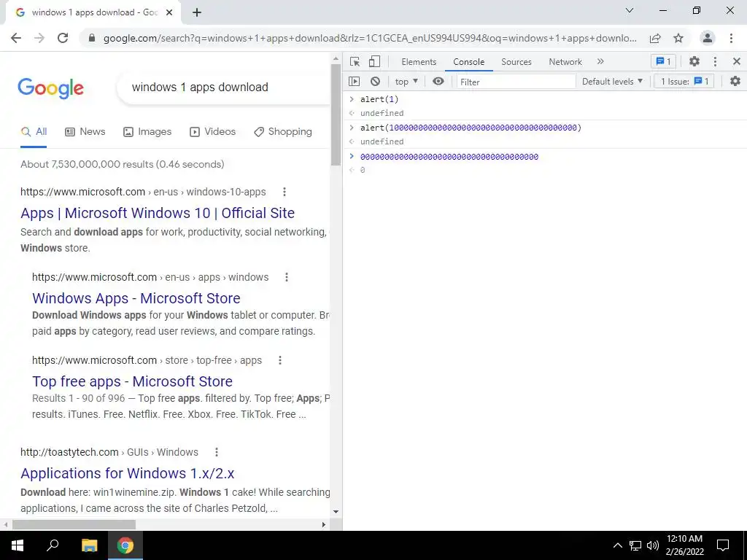The image size is (747, 560).
Task: Click the Google logo
Action: coord(50,88)
